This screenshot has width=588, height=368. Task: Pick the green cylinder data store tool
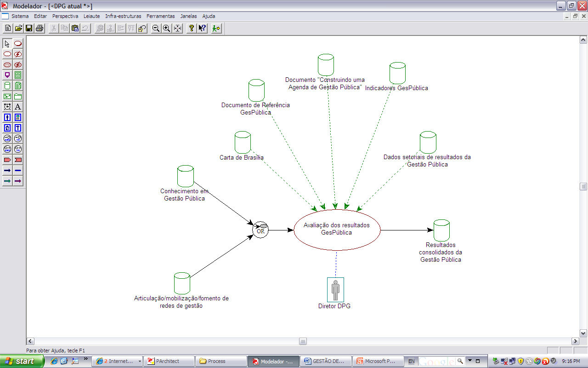click(x=7, y=86)
